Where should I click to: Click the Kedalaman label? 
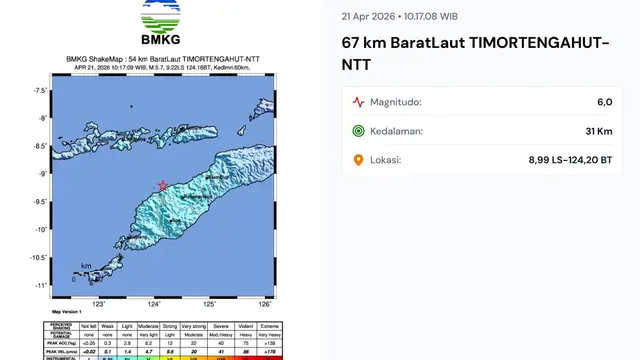[396, 131]
